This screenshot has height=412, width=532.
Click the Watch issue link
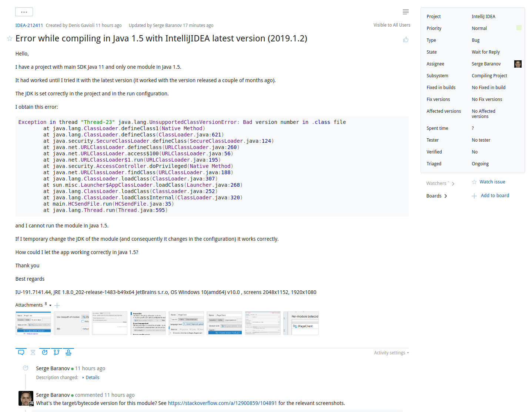tap(492, 182)
